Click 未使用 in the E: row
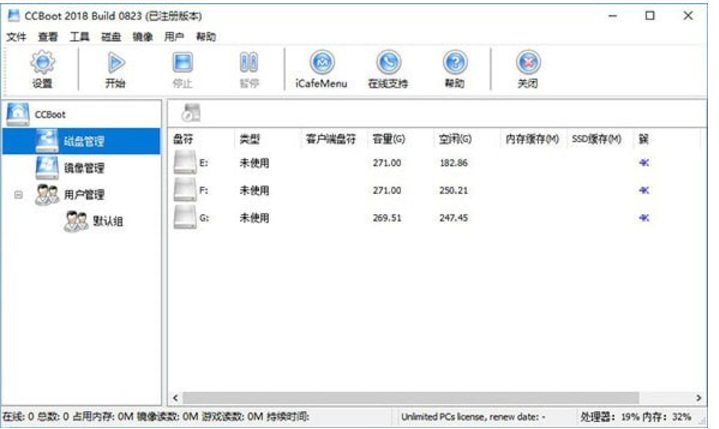Viewport: 719px width, 429px height. 254,163
